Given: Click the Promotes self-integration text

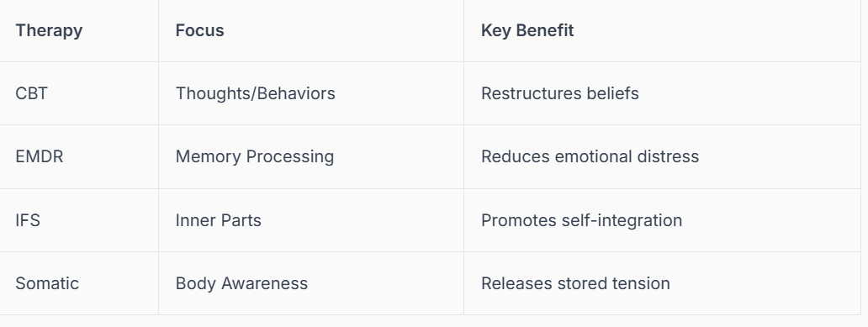Looking at the screenshot, I should point(581,220).
